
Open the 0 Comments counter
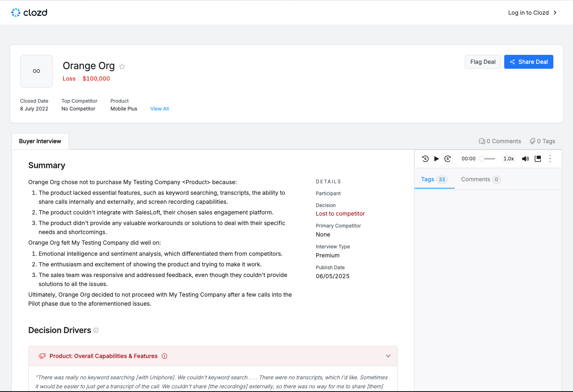pyautogui.click(x=500, y=141)
